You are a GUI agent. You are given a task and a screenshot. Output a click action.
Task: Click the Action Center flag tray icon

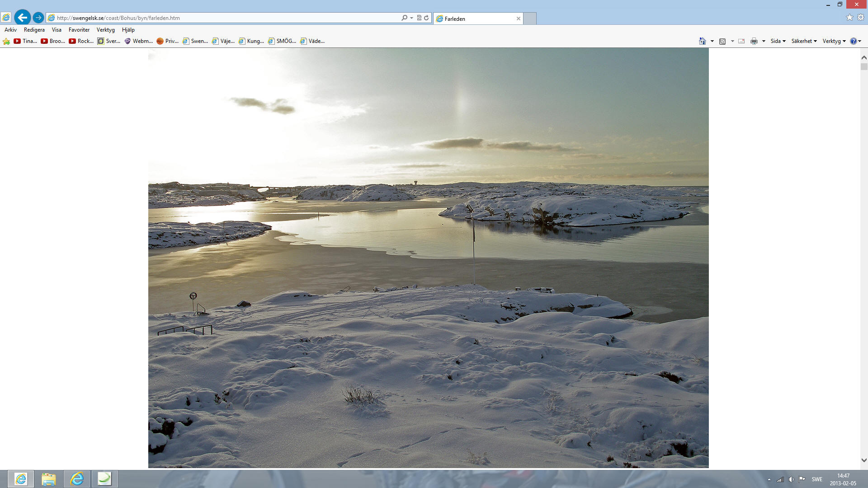(802, 479)
